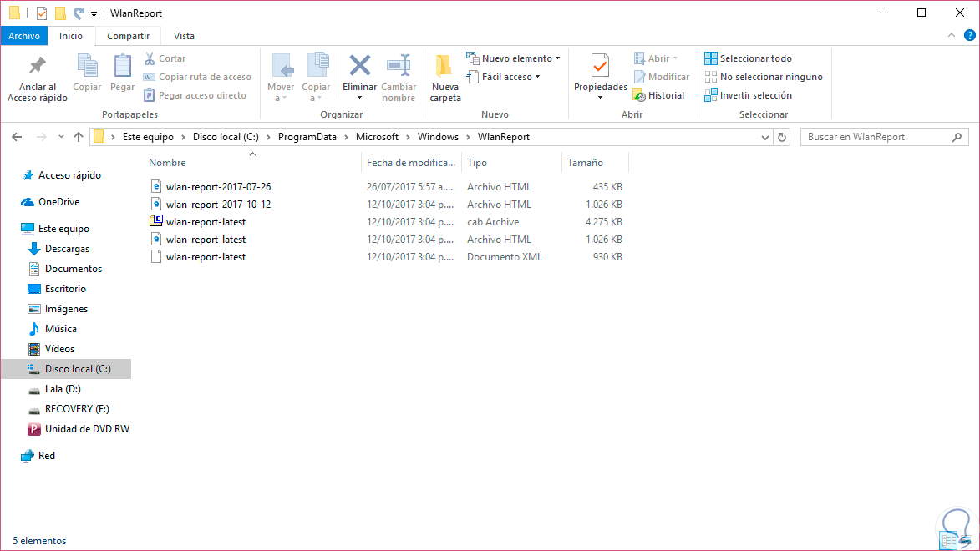Open Música folder in sidebar
Viewport: 980px width, 551px height.
coord(61,329)
